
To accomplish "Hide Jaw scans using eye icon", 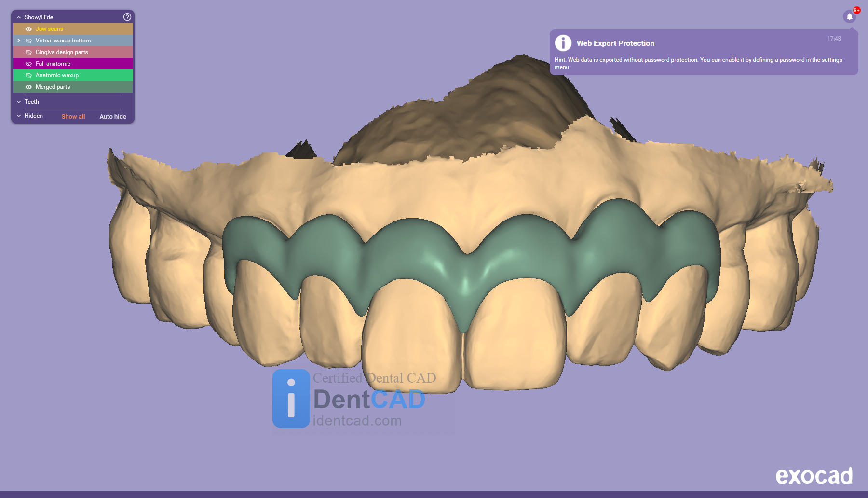I will [28, 29].
